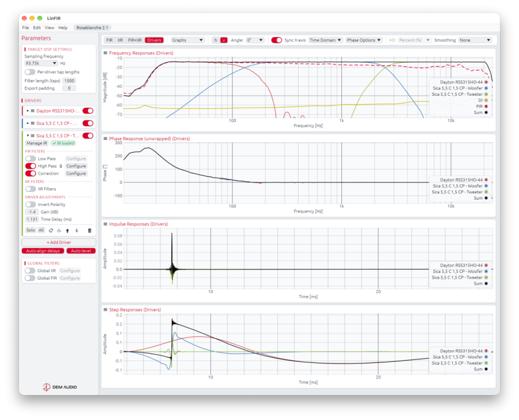The width and height of the screenshot is (519, 420).
Task: Enable the Low Pass FIR filter
Action: point(31,159)
